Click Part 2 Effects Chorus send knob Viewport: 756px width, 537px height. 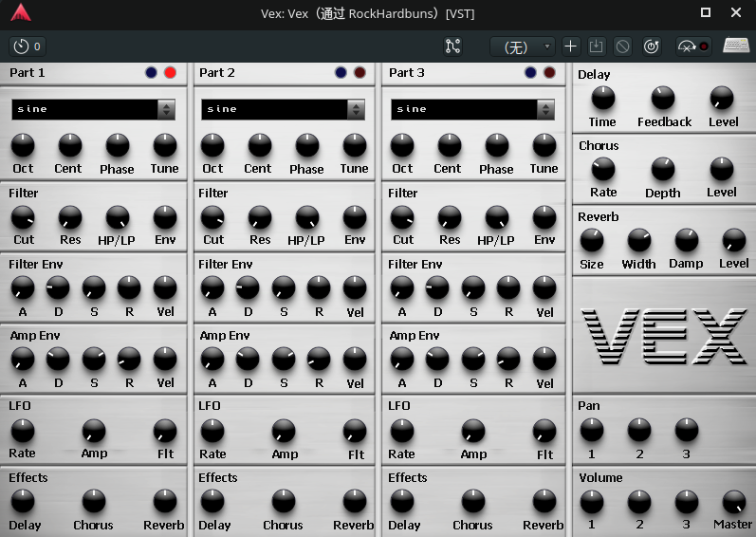point(284,502)
